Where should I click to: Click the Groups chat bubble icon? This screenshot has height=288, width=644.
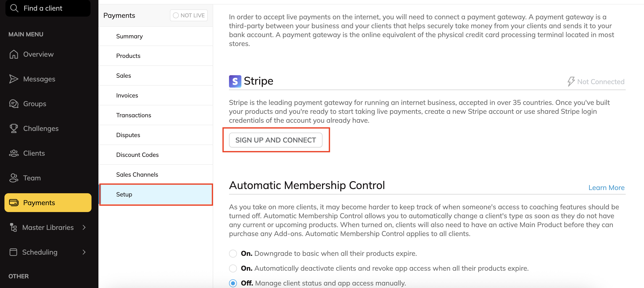click(14, 104)
